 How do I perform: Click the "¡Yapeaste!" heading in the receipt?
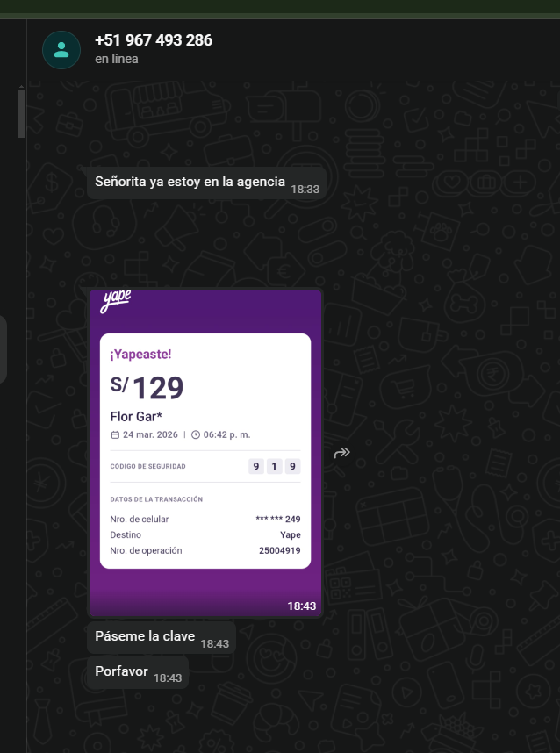[x=140, y=355]
